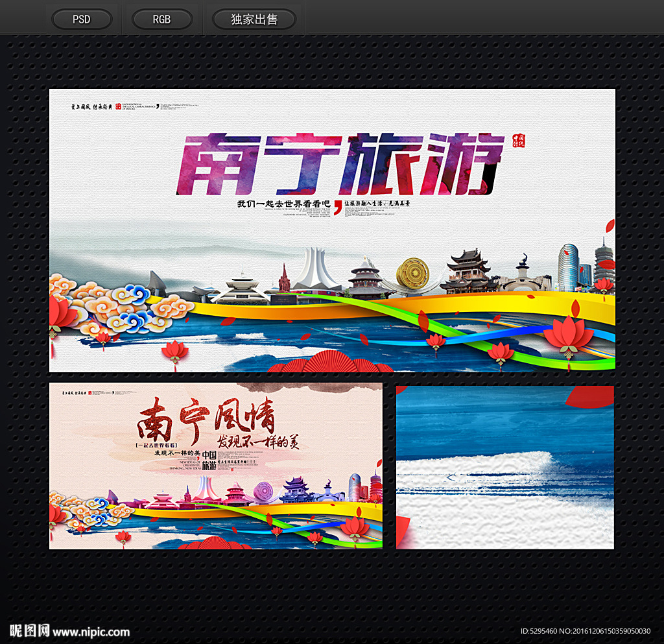Click the RGB pill button
Viewport: 664px width, 644px height.
(x=161, y=19)
